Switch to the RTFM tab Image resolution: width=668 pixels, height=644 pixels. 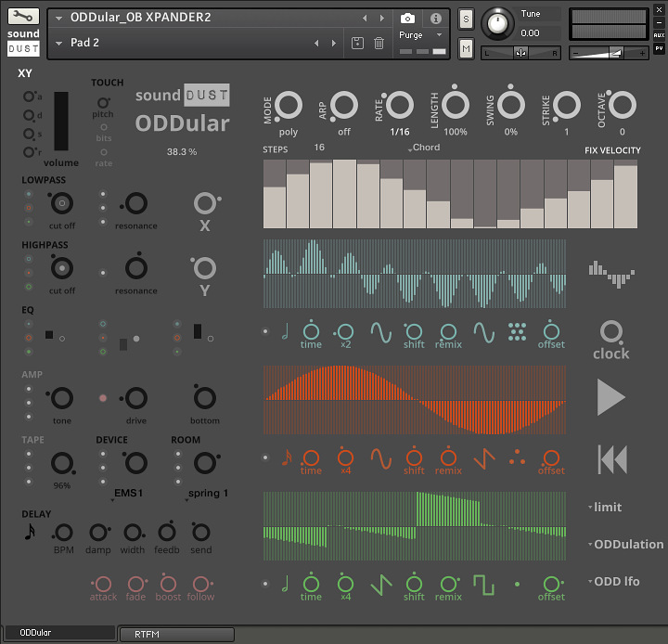pos(177,634)
